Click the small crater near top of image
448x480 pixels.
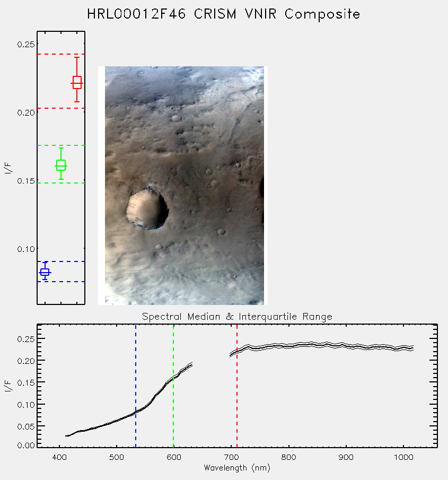click(176, 118)
